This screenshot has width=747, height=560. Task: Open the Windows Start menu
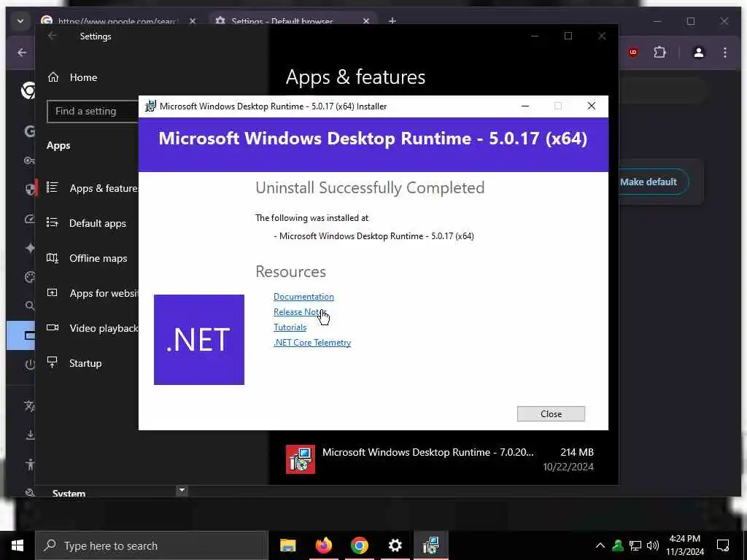tap(18, 545)
